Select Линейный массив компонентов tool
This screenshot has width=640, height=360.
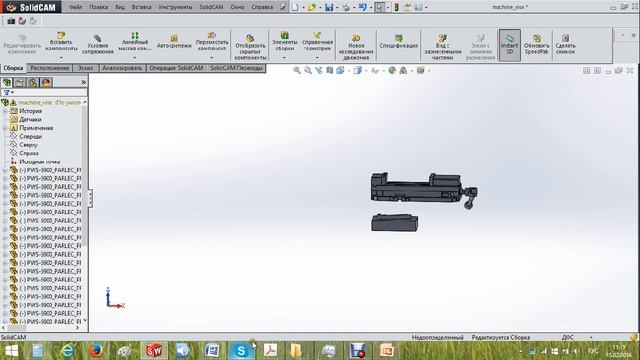pos(135,42)
